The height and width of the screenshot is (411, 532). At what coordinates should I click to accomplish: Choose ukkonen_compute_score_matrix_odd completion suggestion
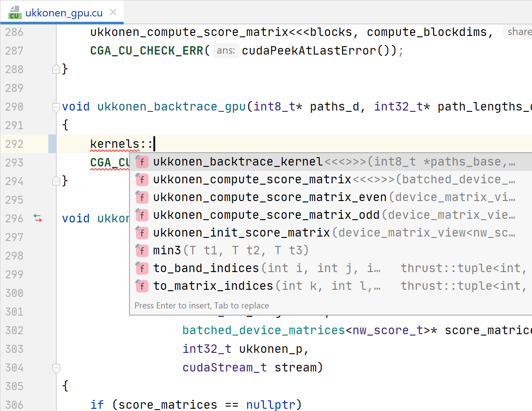tap(331, 215)
